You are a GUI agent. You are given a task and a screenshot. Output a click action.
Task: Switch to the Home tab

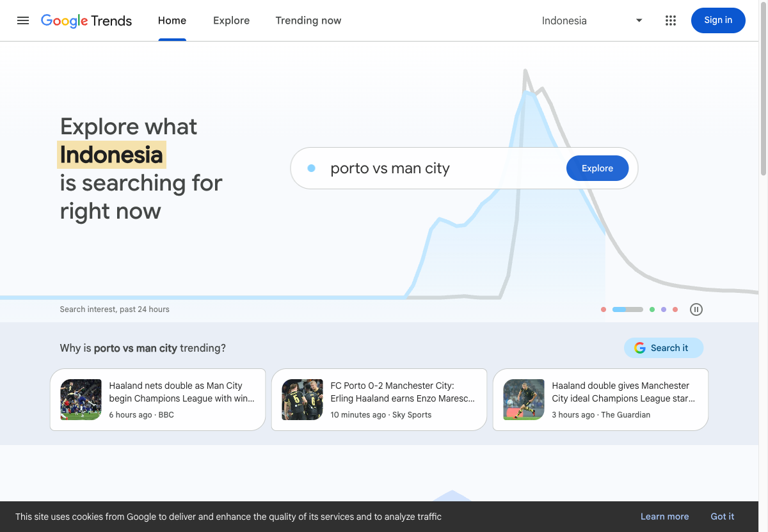point(172,20)
